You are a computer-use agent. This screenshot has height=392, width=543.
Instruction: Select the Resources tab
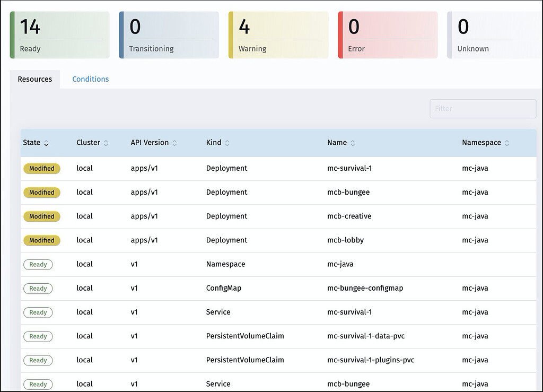pyautogui.click(x=34, y=79)
